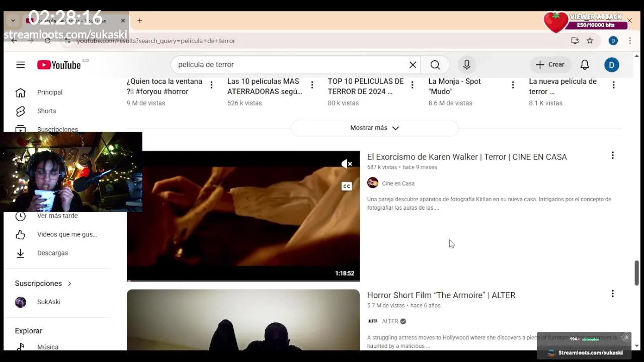Screen dimensions: 644x362
Task: Open the SukAski subscription avatar
Action: (x=21, y=302)
